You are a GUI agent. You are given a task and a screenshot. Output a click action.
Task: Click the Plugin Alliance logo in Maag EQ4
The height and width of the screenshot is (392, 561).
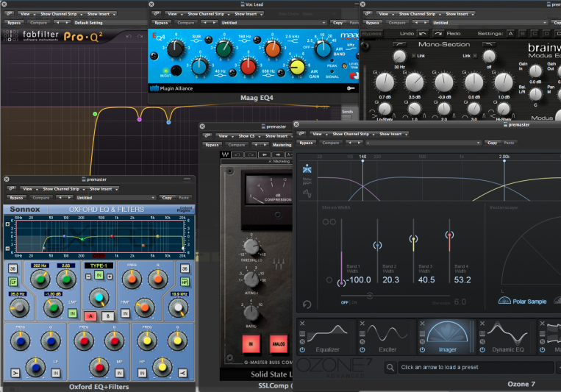(154, 88)
